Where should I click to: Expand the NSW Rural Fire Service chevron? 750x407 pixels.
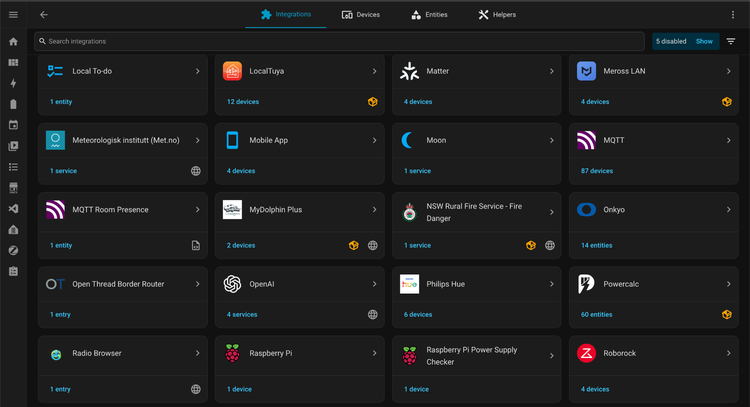tap(551, 212)
